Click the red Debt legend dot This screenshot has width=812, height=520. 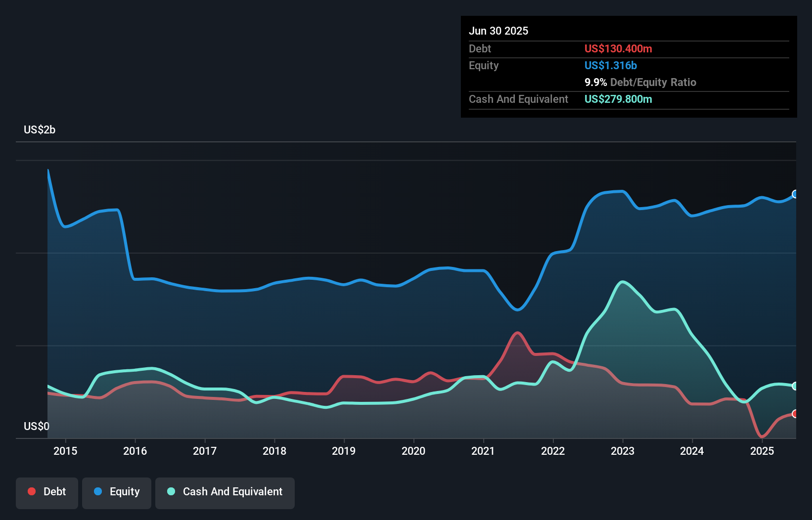pos(31,491)
